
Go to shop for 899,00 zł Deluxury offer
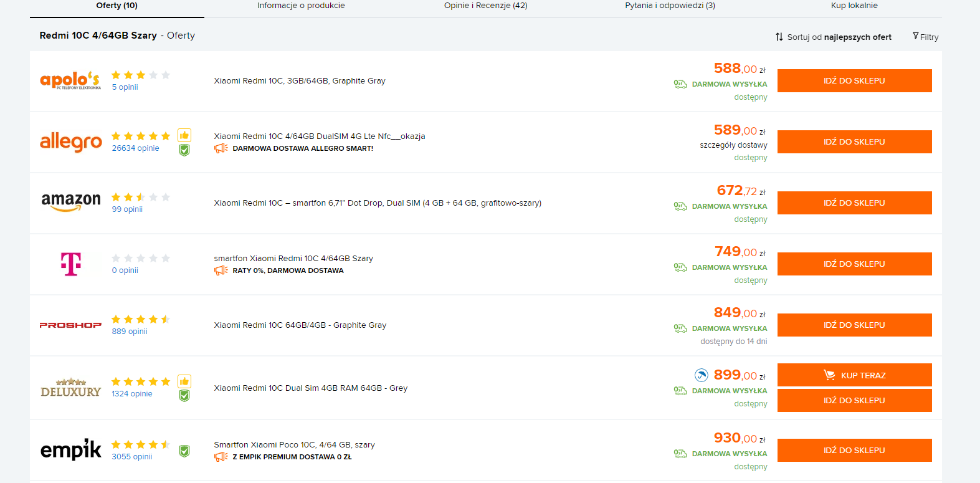[854, 400]
